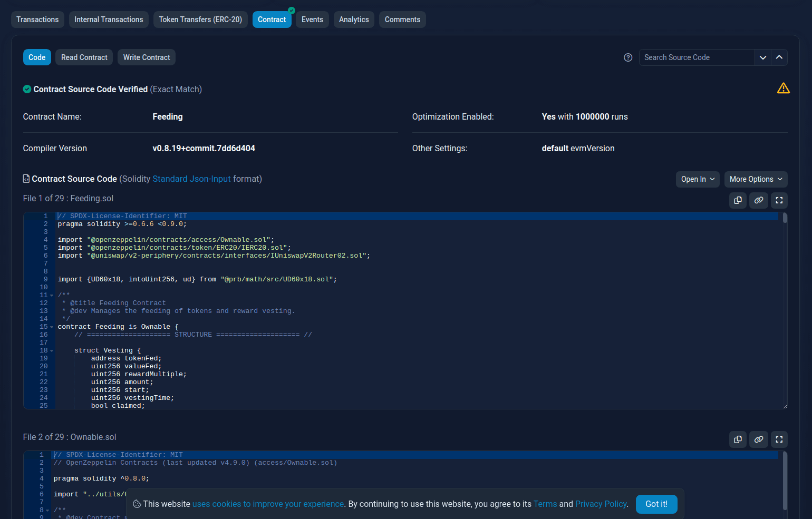Open the permalink icon for Feeding.sol

759,200
